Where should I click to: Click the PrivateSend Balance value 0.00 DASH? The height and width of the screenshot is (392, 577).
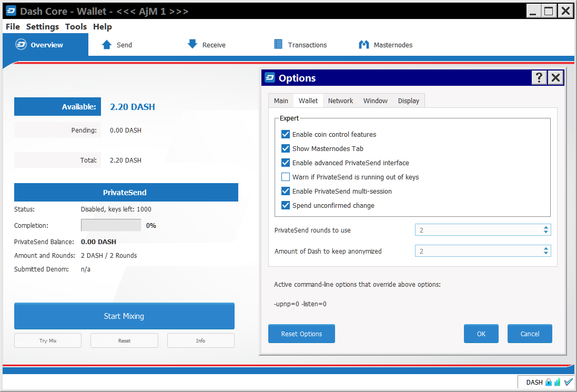[98, 242]
